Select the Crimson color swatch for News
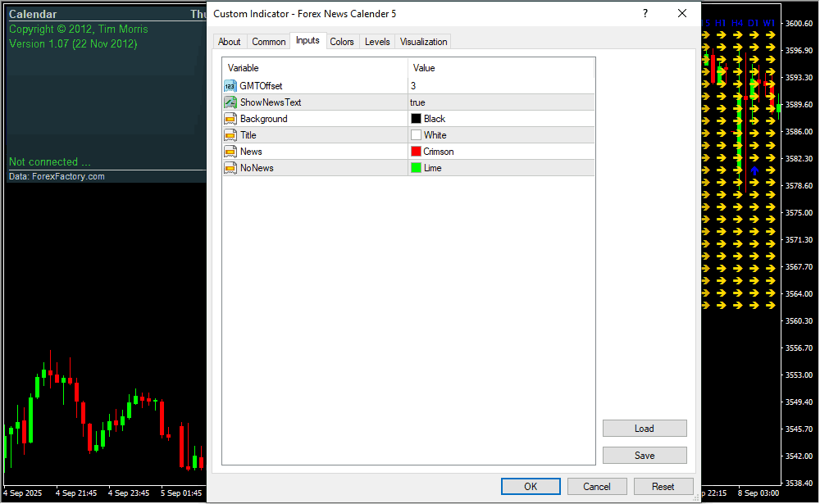The height and width of the screenshot is (504, 820). point(416,152)
